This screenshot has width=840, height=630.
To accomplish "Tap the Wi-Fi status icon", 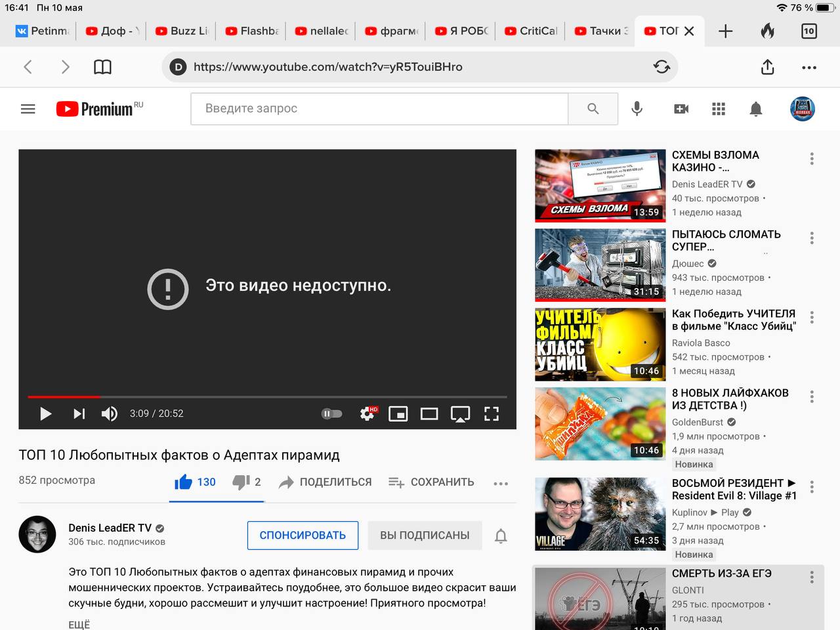I will [x=781, y=8].
